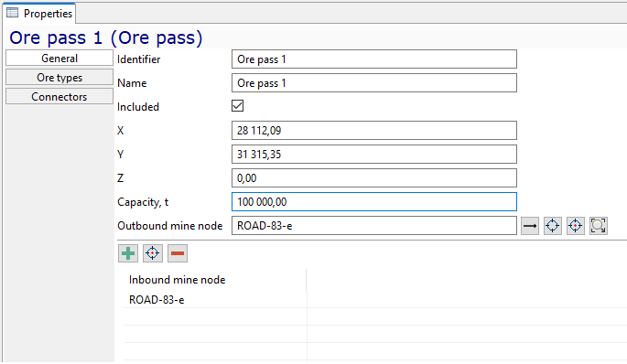Click the Included label
Viewport: 627px width, 364px height.
pos(138,107)
